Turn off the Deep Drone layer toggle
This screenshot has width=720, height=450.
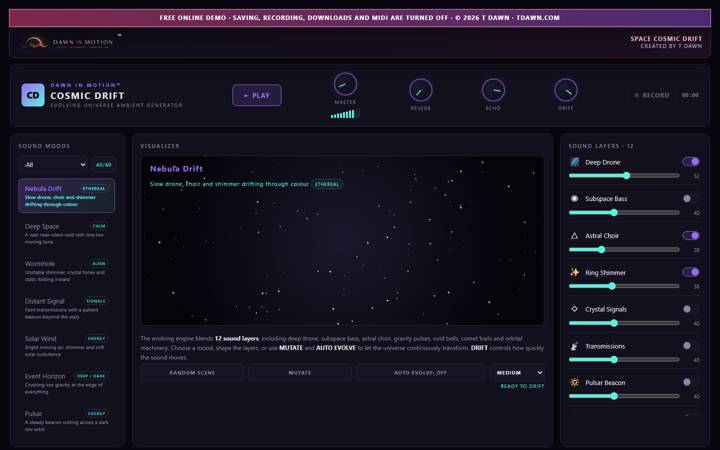click(x=691, y=162)
